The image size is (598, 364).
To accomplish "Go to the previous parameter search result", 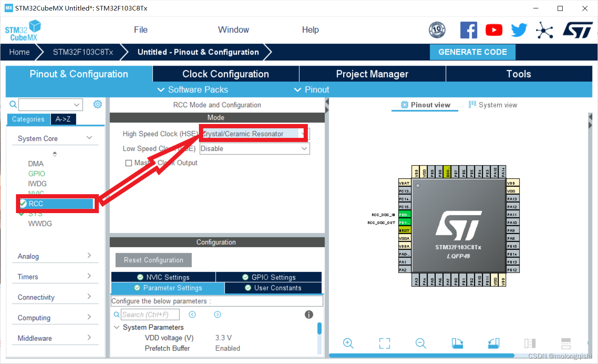I will coord(192,314).
